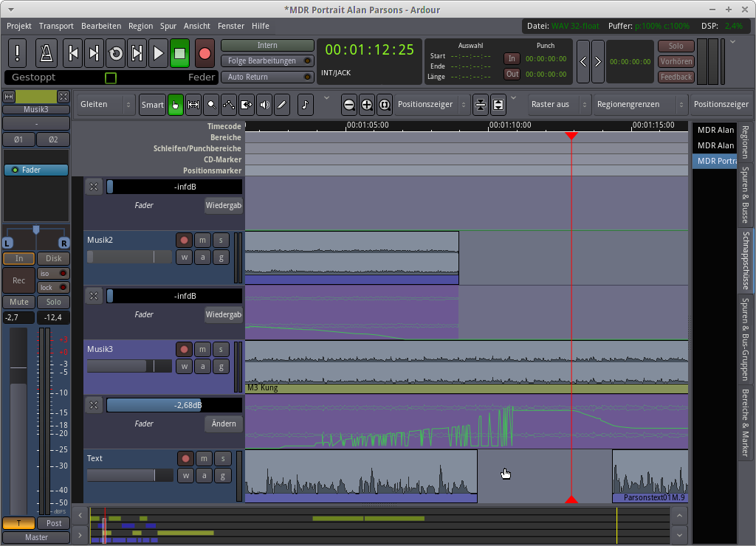756x546 pixels.
Task: Mute the Text track
Action: click(x=202, y=458)
